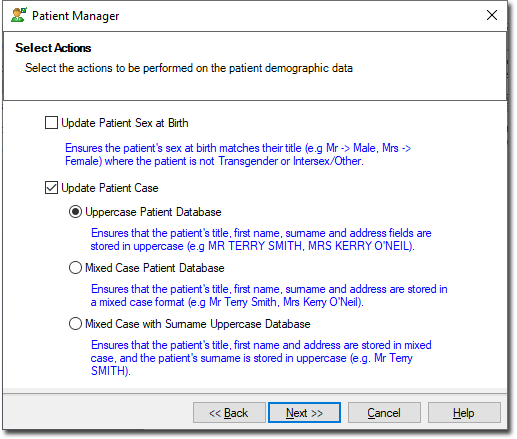Image resolution: width=517 pixels, height=439 pixels.
Task: Uncheck the Update Patient Case checkbox
Action: tap(51, 188)
